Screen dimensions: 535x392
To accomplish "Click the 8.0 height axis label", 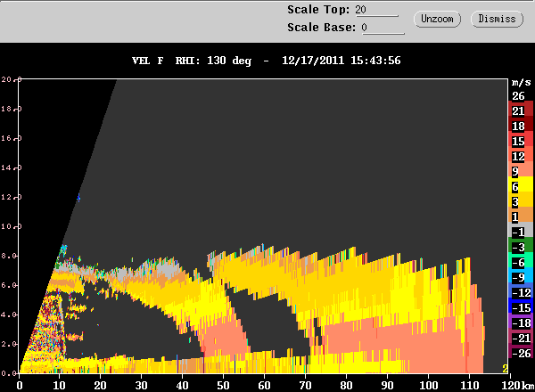I will pyautogui.click(x=8, y=256).
